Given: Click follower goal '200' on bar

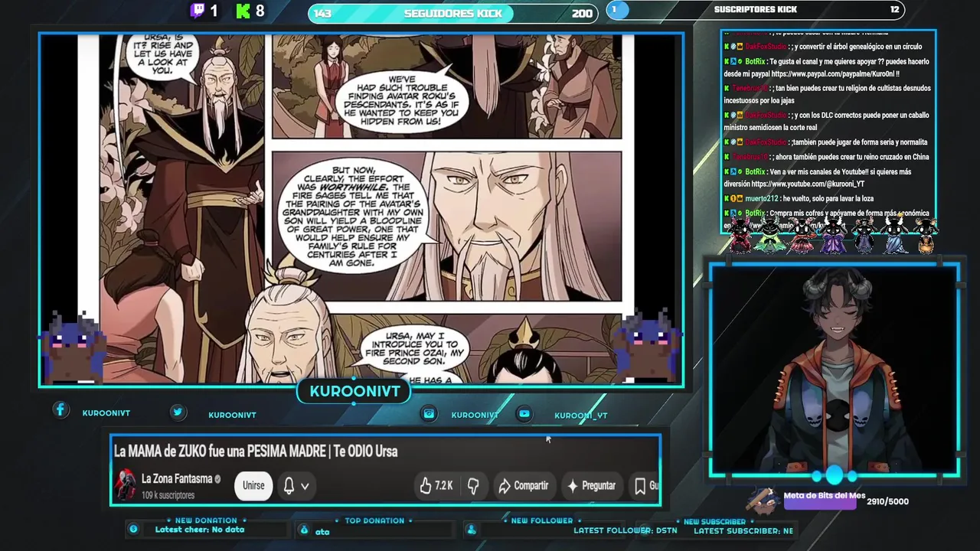Looking at the screenshot, I should click(x=582, y=13).
